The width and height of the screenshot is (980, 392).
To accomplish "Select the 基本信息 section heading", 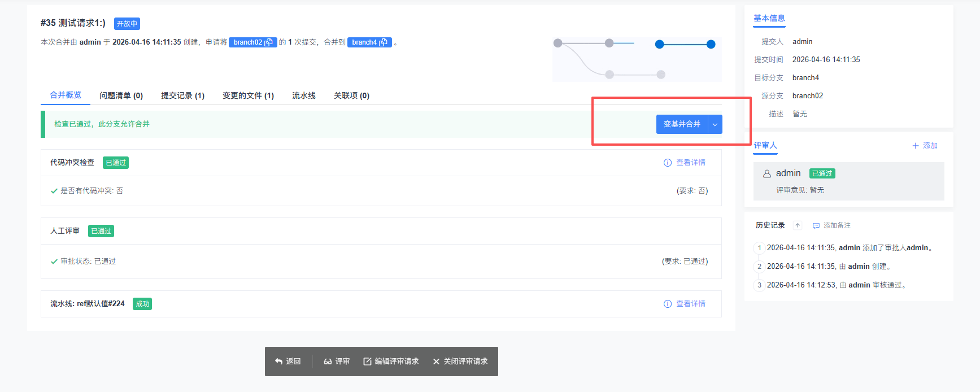I will tap(769, 18).
